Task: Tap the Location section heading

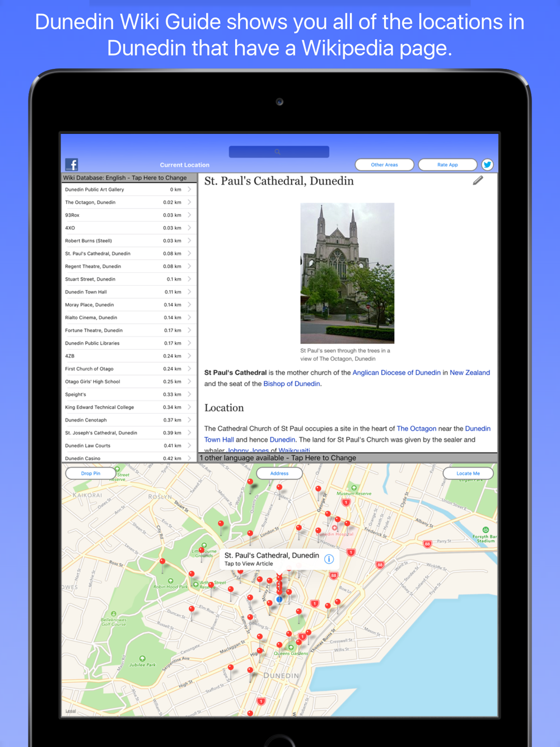Action: click(224, 408)
